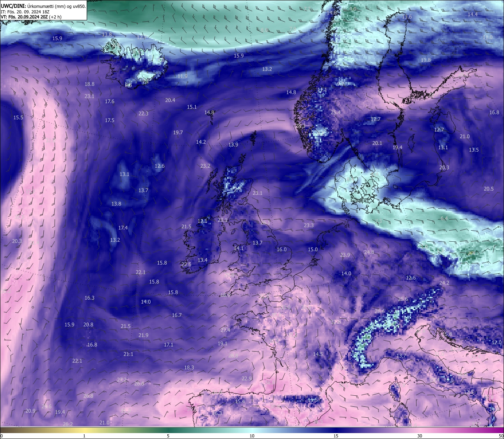Click the map value 20.4
The image size is (504, 439).
click(170, 100)
